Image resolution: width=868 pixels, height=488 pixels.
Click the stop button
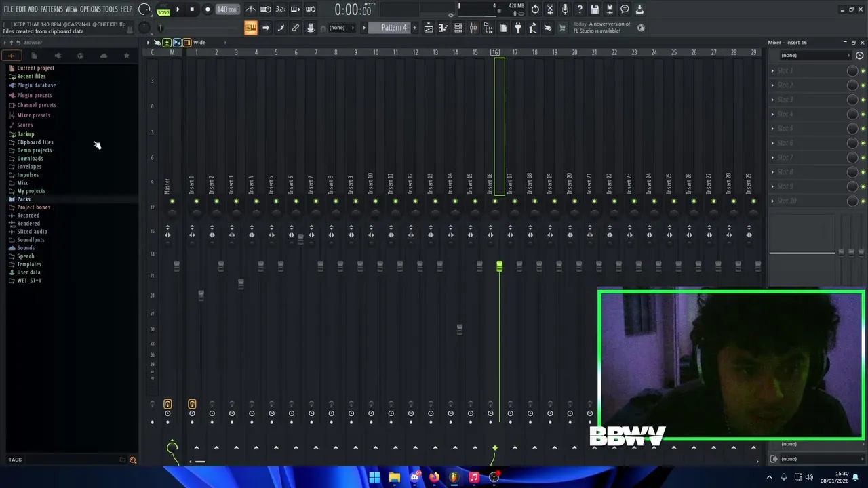[x=193, y=9]
